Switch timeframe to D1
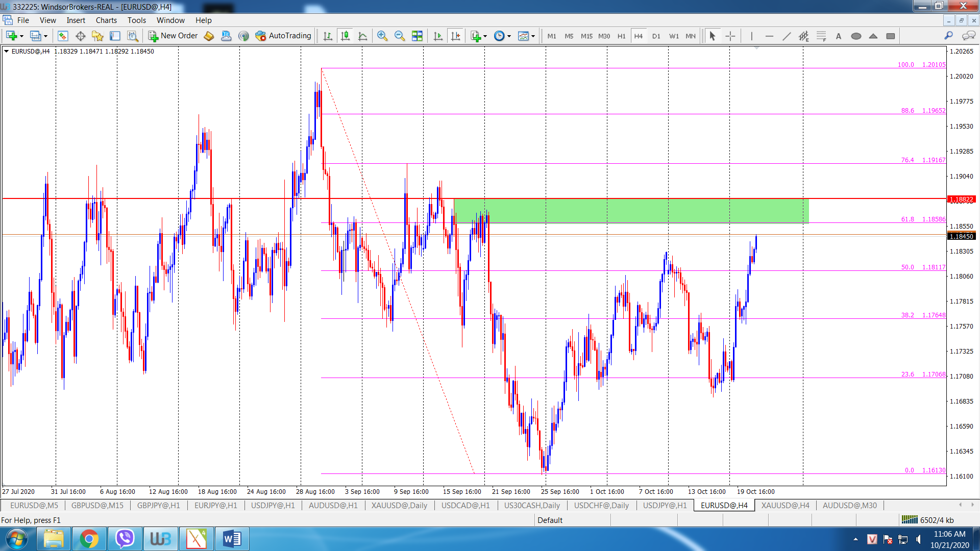This screenshot has width=980, height=551. pos(656,36)
